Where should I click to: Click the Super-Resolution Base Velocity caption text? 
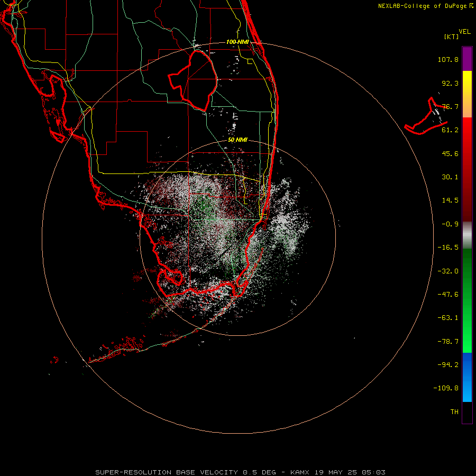240,472
